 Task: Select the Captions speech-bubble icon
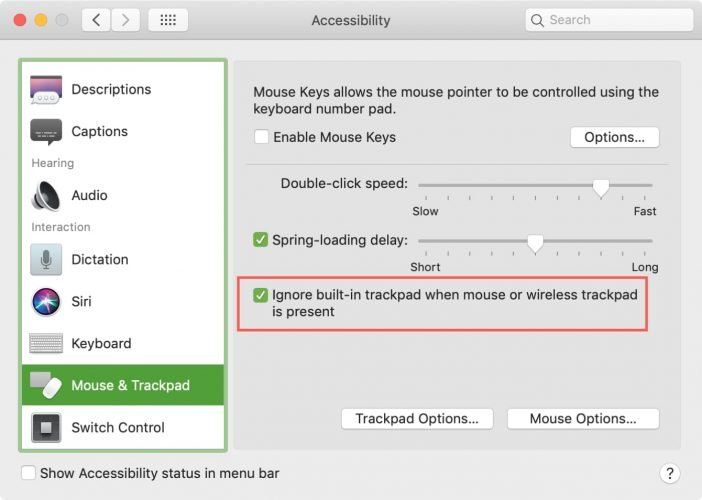(46, 132)
